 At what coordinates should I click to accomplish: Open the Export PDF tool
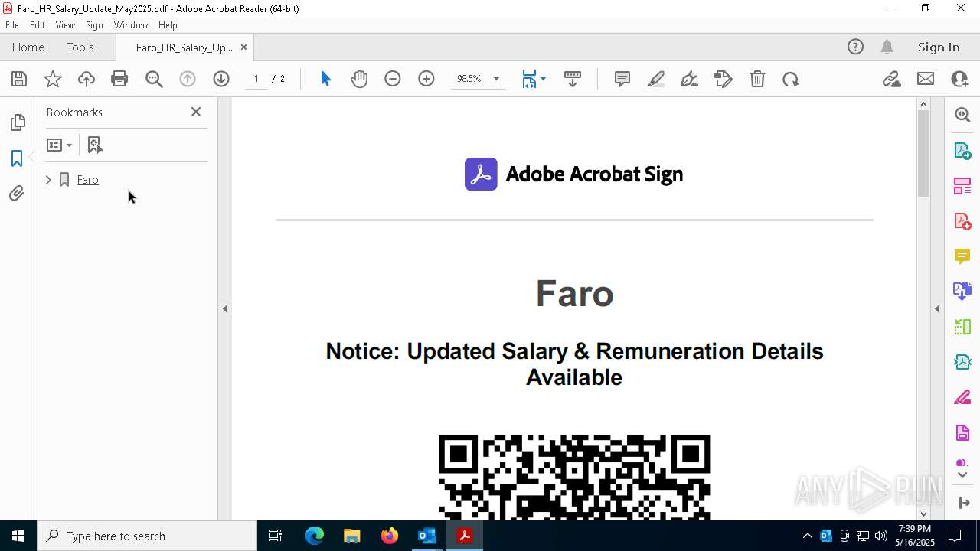click(962, 151)
